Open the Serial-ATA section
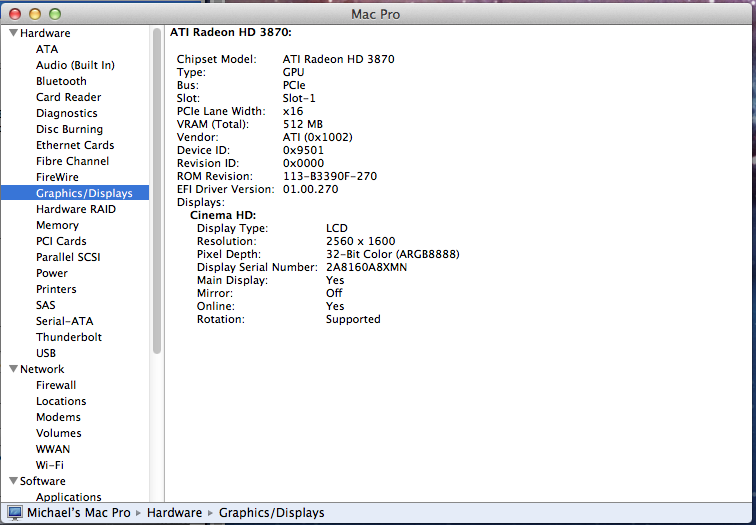 [x=64, y=321]
